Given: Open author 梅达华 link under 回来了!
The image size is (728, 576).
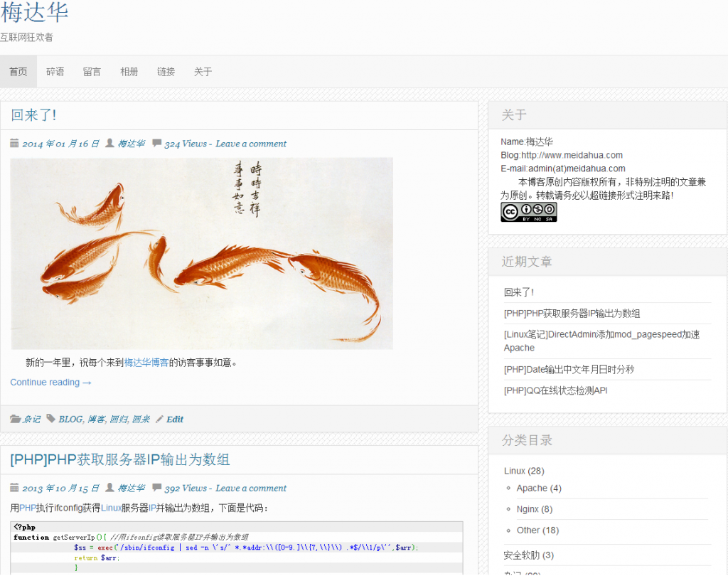Looking at the screenshot, I should tap(132, 144).
